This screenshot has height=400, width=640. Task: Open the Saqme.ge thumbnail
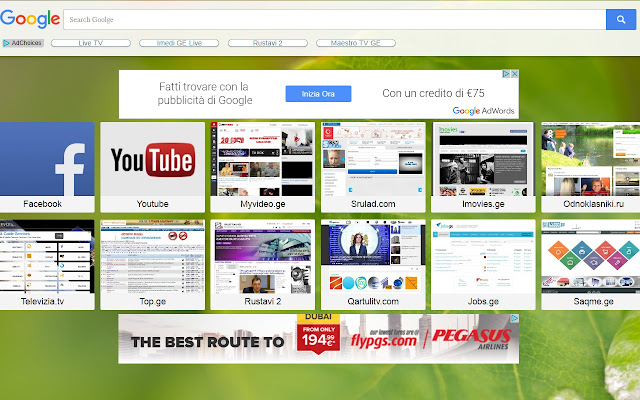pyautogui.click(x=591, y=264)
